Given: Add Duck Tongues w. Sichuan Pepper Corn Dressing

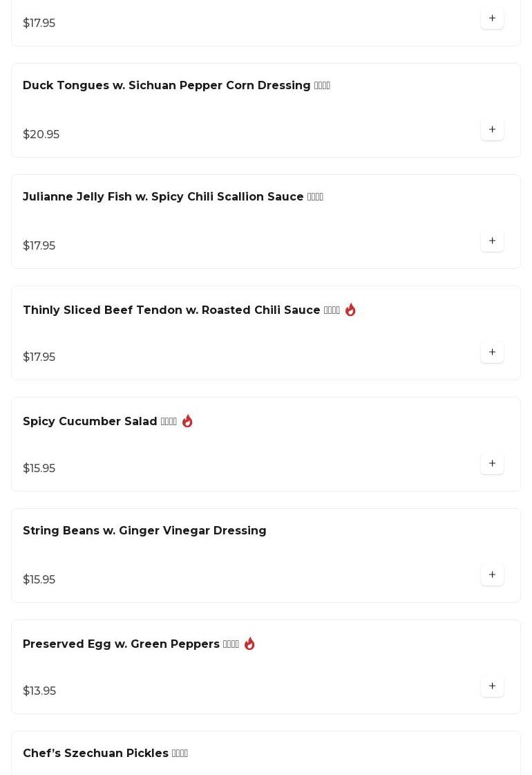Looking at the screenshot, I should [492, 129].
